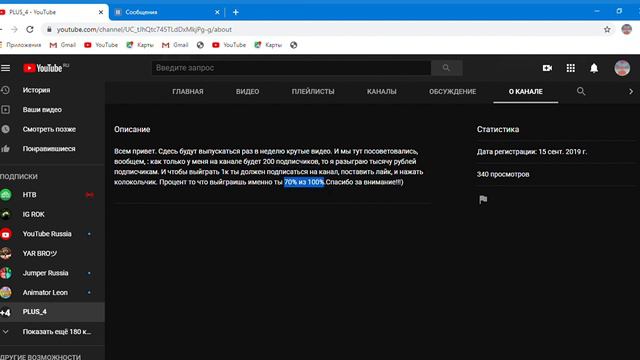Open the Jumper Russia subscription

click(52, 273)
